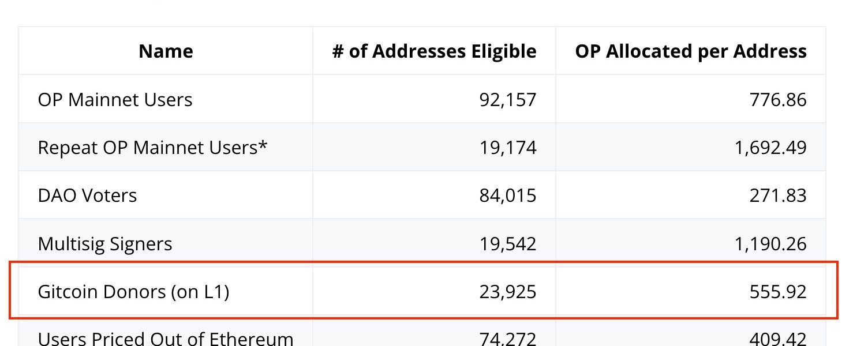Click the 19,174 addresses value
This screenshot has width=868, height=346.
507,148
